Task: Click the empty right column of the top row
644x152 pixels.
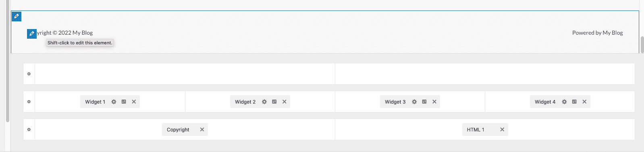Action: (485, 74)
